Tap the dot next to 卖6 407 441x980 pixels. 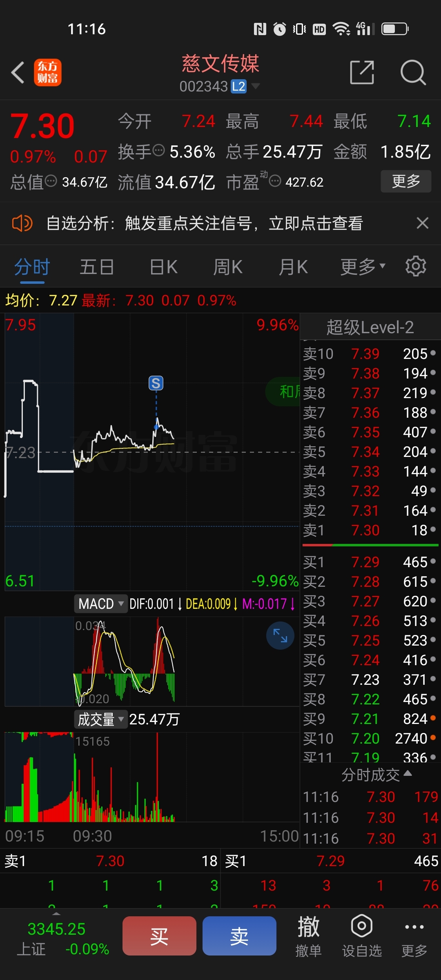pyautogui.click(x=433, y=431)
